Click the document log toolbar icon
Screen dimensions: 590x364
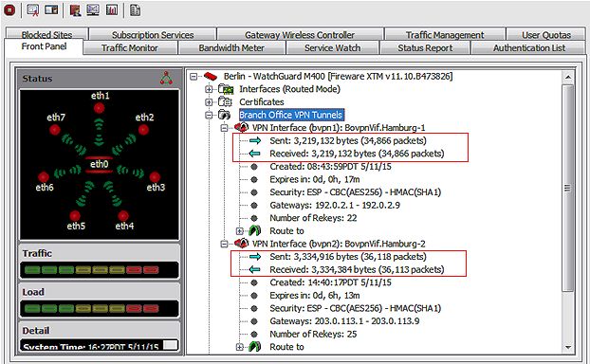(135, 9)
